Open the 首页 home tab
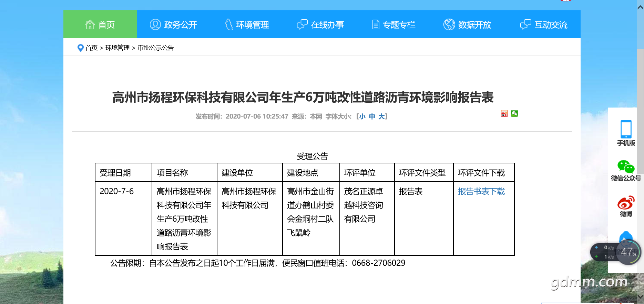This screenshot has height=304, width=644. 100,24
